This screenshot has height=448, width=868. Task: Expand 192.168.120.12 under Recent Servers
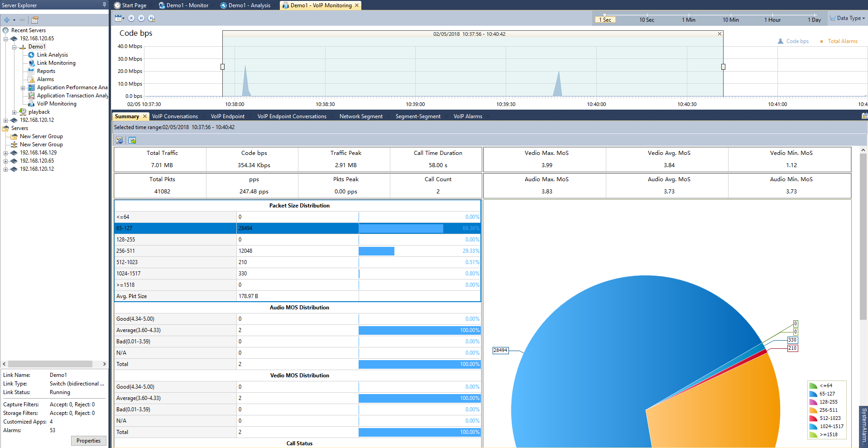pos(5,120)
